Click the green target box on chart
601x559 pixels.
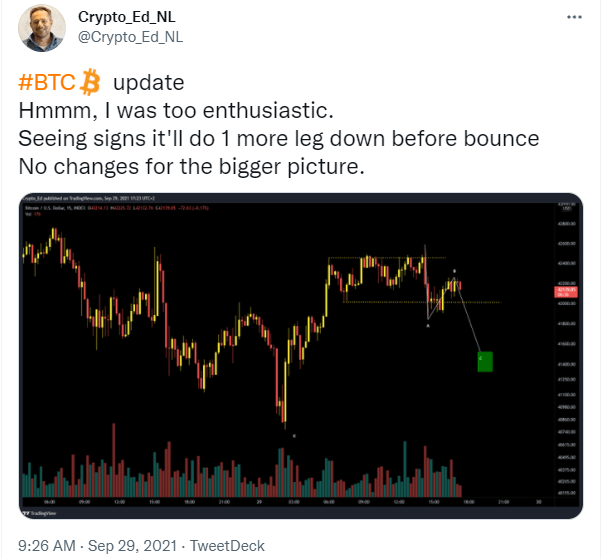[484, 361]
